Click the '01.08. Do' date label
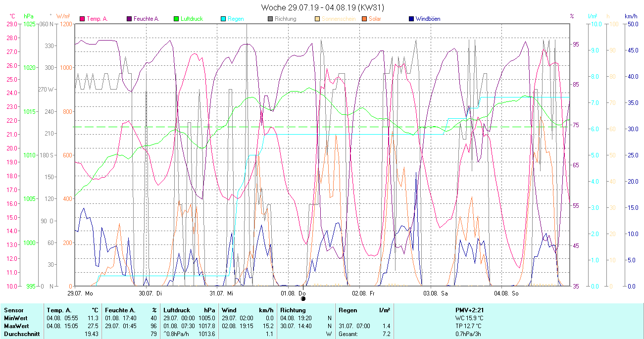Viewport: 644px width, 339px height. tap(293, 293)
